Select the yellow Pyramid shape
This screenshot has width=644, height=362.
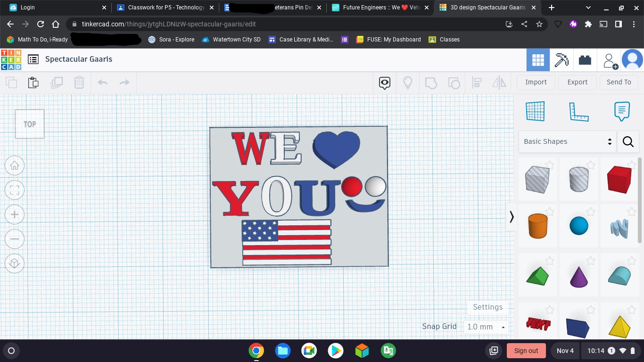(x=619, y=327)
